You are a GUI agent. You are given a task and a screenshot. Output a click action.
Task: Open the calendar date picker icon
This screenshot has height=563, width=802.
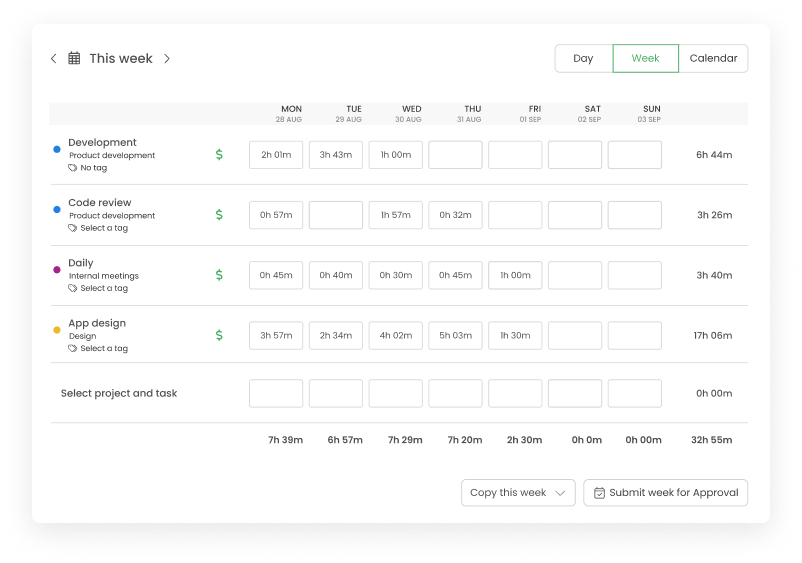[x=74, y=58]
